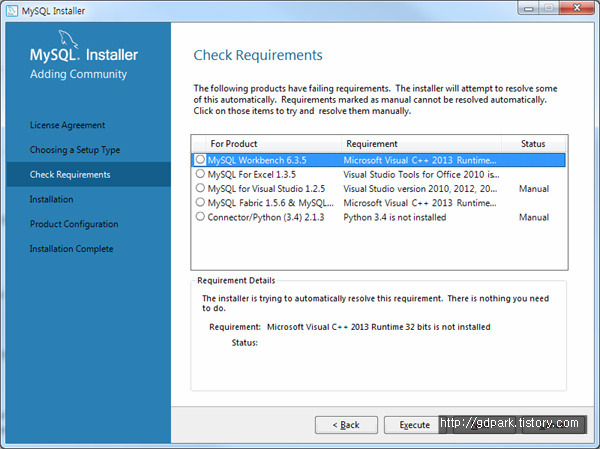
Task: Open the Installation sidebar step
Action: [x=52, y=199]
